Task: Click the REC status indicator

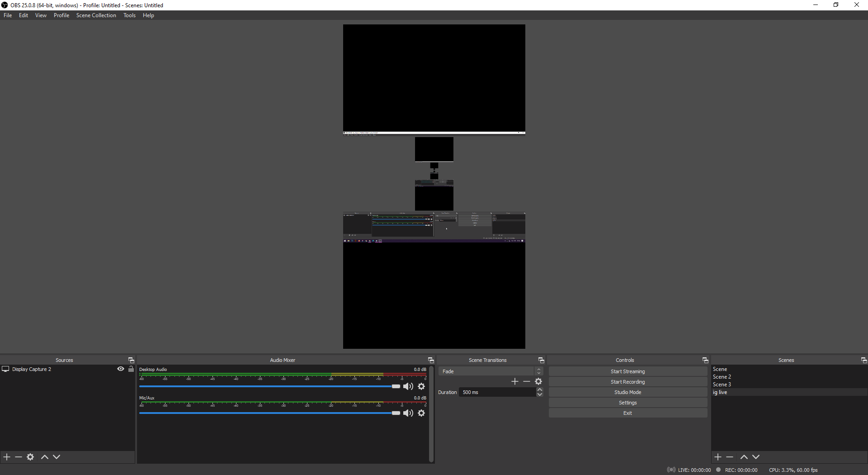Action: click(737, 470)
